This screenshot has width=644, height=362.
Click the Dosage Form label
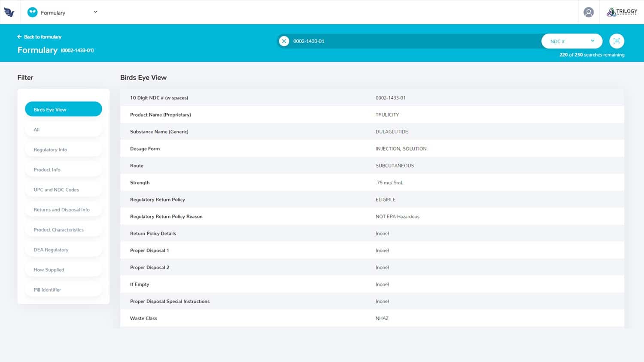pyautogui.click(x=145, y=149)
